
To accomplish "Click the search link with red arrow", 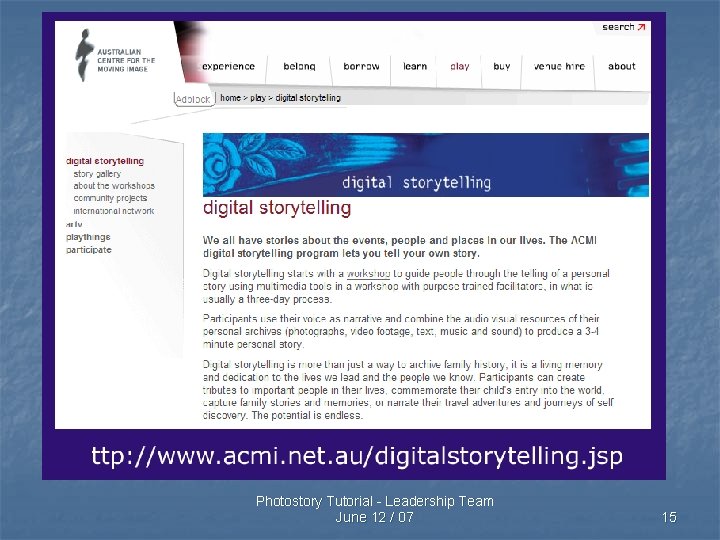I will point(624,27).
